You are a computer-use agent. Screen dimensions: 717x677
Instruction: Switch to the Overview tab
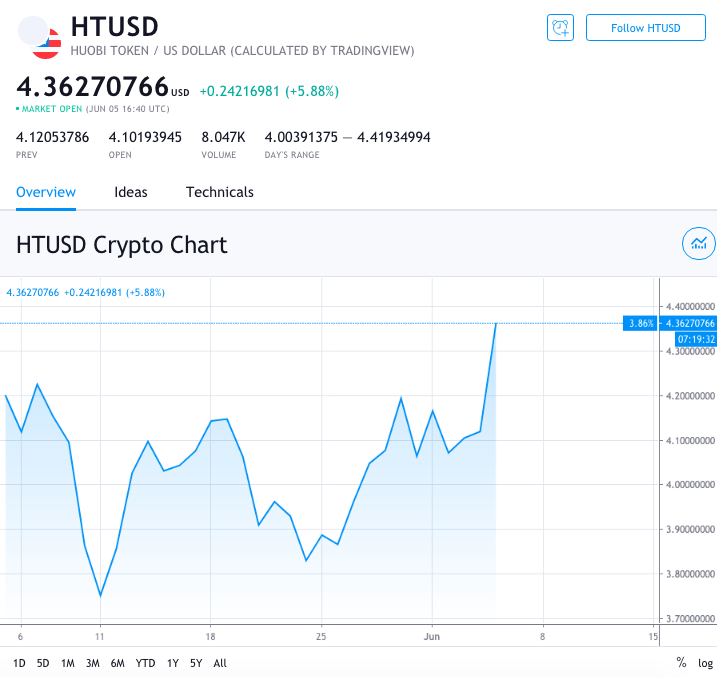pyautogui.click(x=46, y=192)
